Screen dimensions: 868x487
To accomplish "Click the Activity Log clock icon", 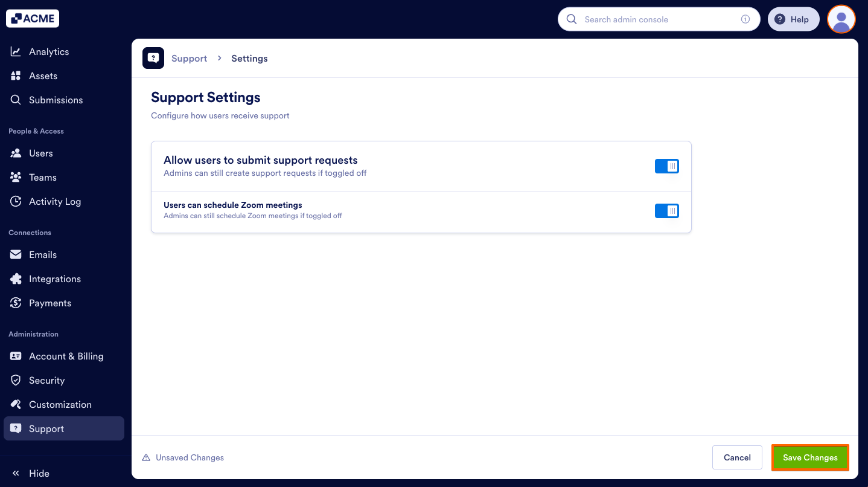I will tap(16, 202).
